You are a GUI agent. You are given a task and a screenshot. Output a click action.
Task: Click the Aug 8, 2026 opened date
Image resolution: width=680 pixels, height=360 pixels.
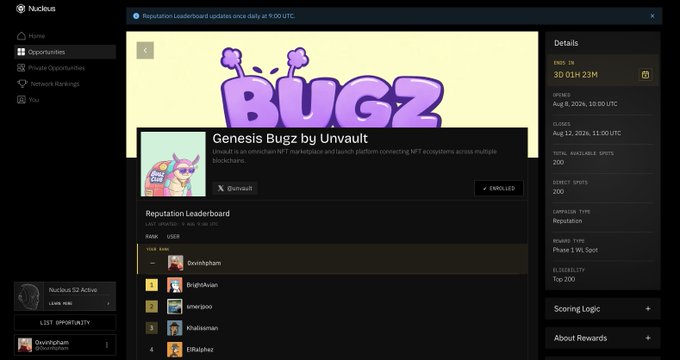coord(585,104)
